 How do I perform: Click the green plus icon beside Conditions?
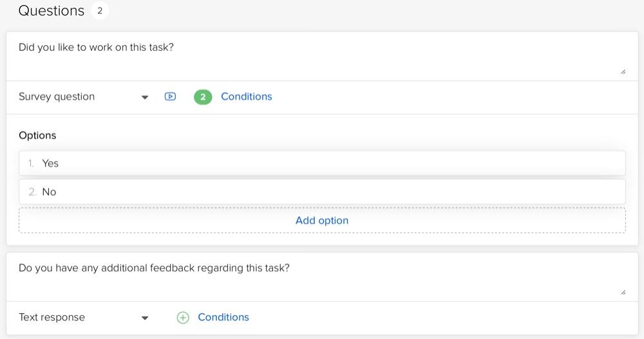pos(183,318)
